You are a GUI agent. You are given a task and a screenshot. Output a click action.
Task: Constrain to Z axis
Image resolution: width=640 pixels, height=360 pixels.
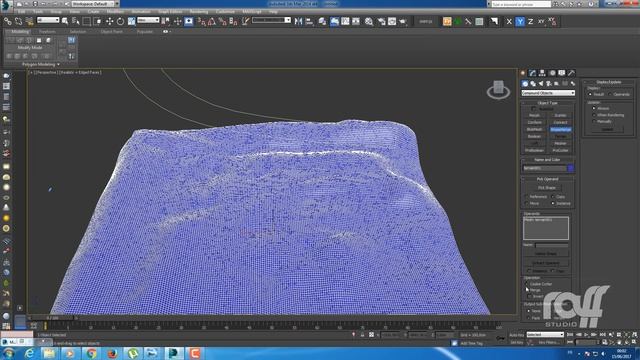coord(530,22)
